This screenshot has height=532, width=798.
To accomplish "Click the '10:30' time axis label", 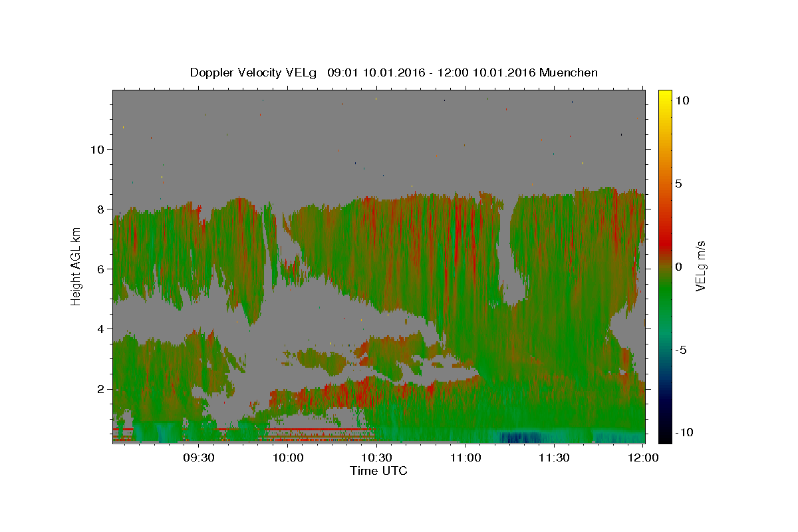I will click(x=376, y=458).
